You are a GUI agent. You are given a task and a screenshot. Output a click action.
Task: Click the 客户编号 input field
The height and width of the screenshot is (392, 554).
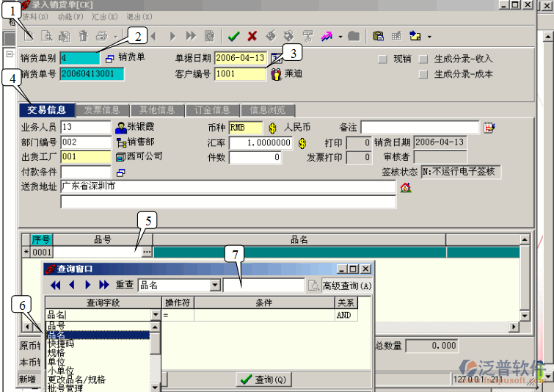click(240, 74)
